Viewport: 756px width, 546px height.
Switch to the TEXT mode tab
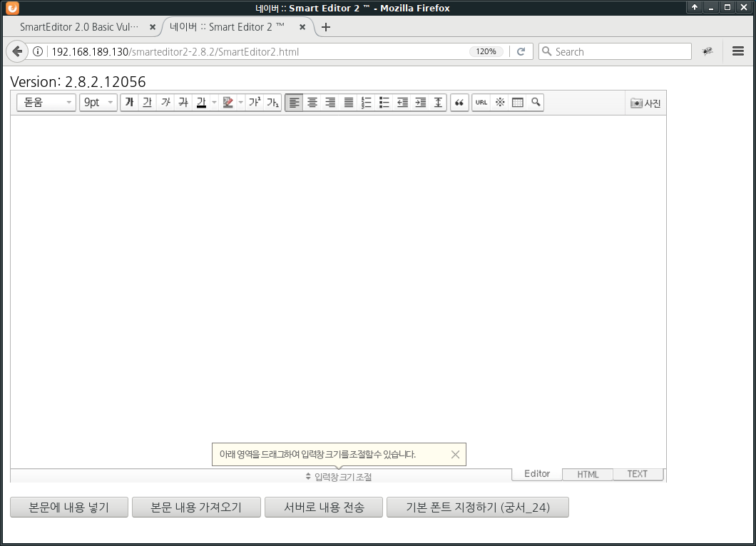click(638, 474)
